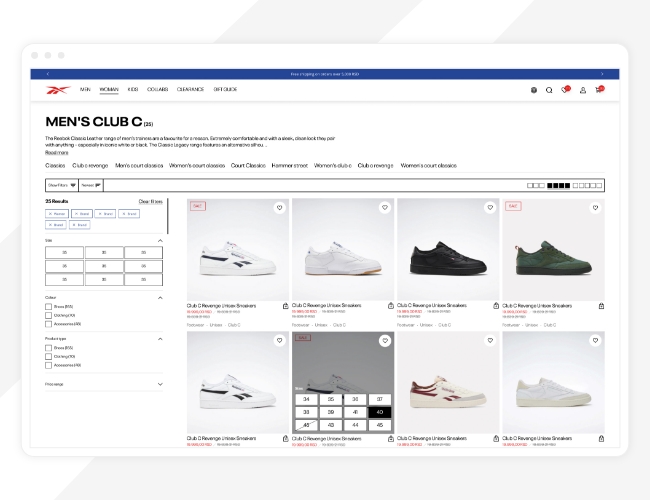The width and height of the screenshot is (650, 500).
Task: Collapse the Product type filter section
Action: point(160,339)
